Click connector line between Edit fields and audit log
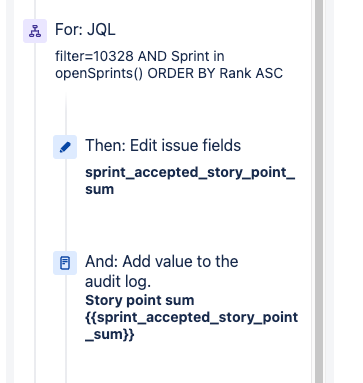363x383 pixels. pos(66,205)
